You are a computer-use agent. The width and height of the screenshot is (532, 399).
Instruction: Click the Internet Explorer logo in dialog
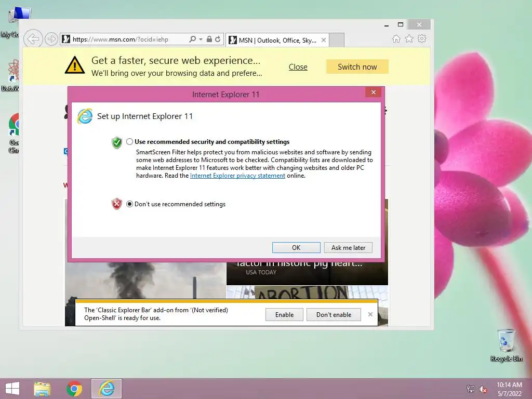pyautogui.click(x=85, y=116)
